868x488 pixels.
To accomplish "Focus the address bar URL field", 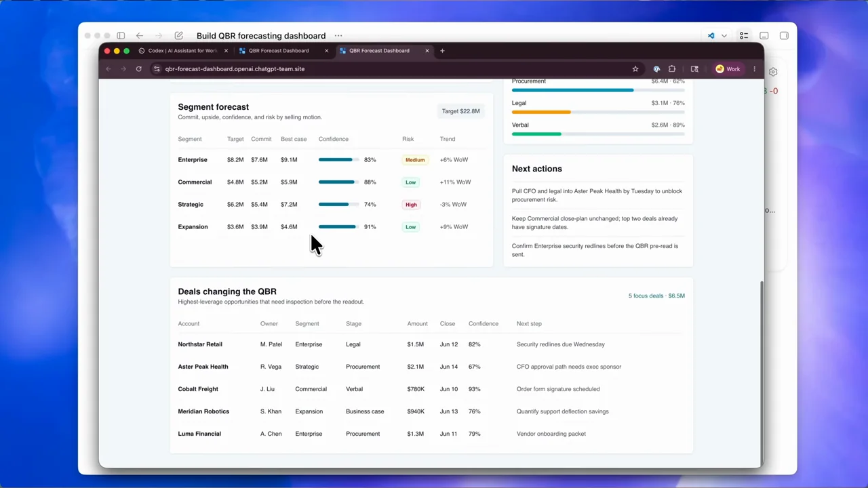I will [x=397, y=69].
